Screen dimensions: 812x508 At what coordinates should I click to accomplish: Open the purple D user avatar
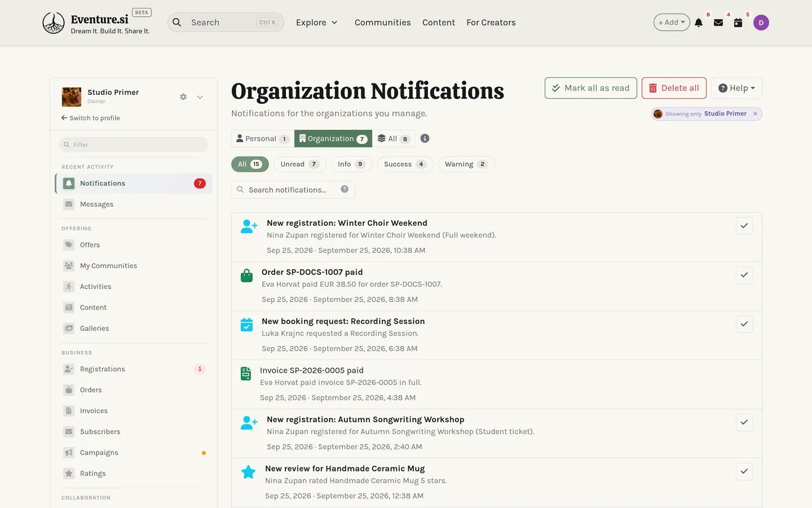tap(761, 23)
